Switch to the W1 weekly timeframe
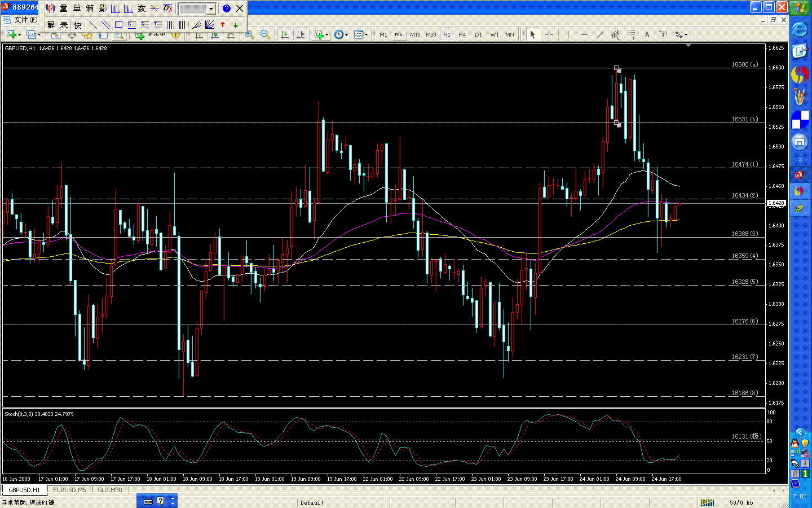This screenshot has width=812, height=508. click(495, 34)
